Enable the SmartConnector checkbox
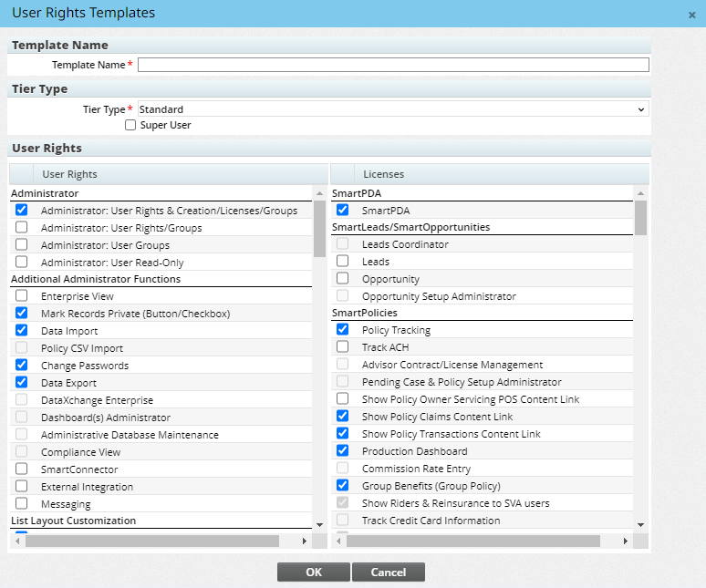The width and height of the screenshot is (706, 588). [x=21, y=469]
